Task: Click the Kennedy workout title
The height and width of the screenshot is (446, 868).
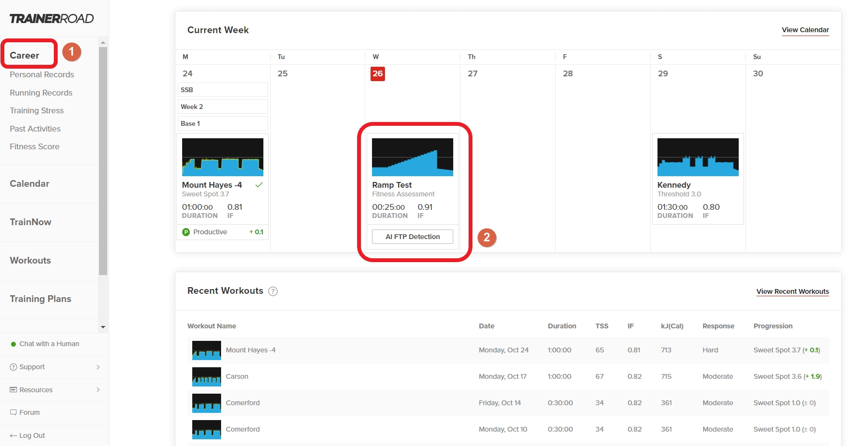Action: [x=674, y=185]
